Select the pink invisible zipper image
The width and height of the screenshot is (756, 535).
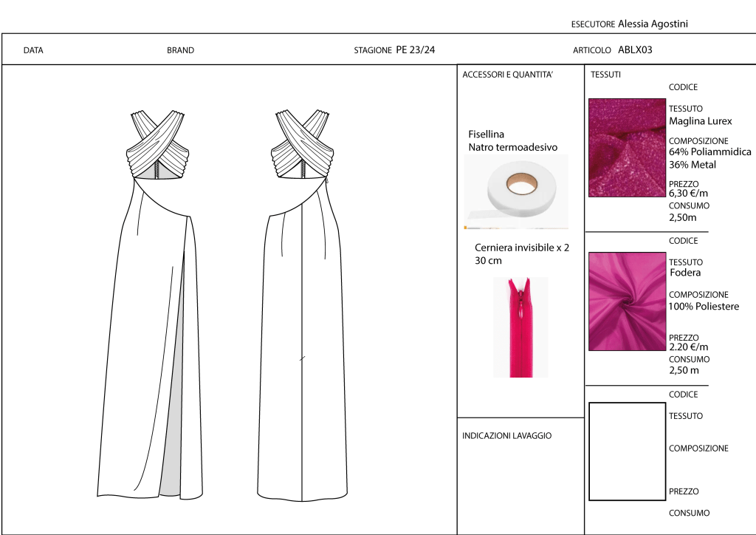520,327
